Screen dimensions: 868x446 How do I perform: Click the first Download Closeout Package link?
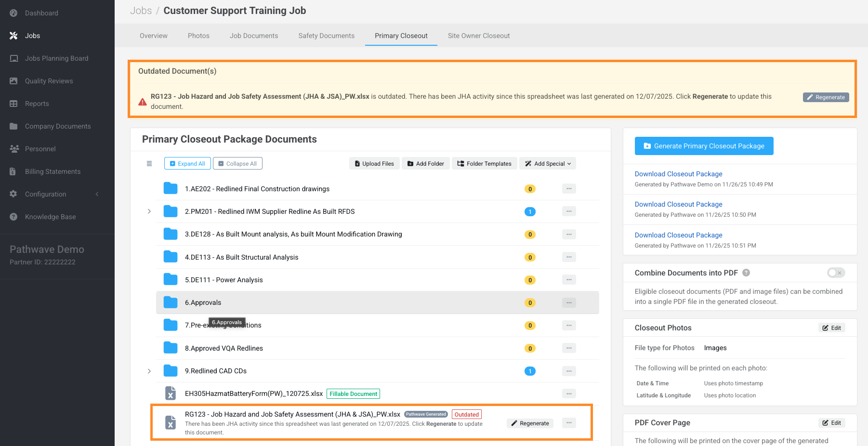[x=678, y=174]
